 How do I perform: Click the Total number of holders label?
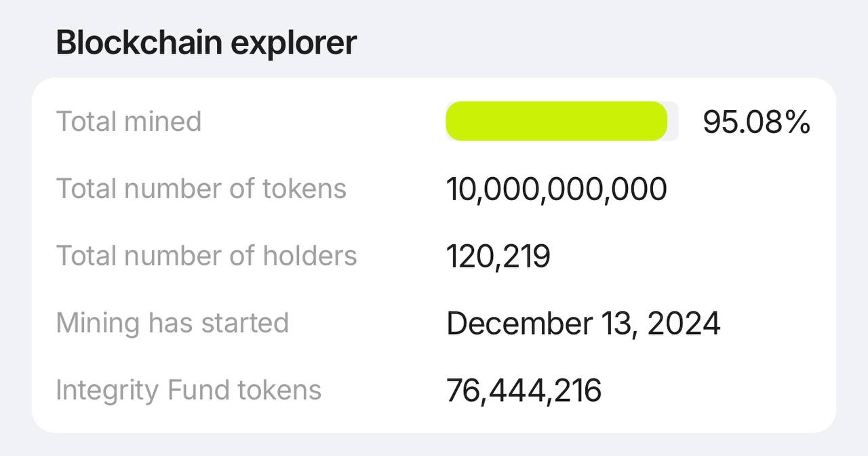coord(206,255)
